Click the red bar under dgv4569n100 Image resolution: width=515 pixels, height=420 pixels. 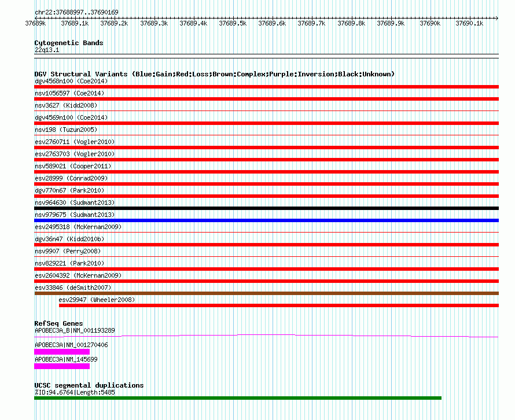click(266, 123)
